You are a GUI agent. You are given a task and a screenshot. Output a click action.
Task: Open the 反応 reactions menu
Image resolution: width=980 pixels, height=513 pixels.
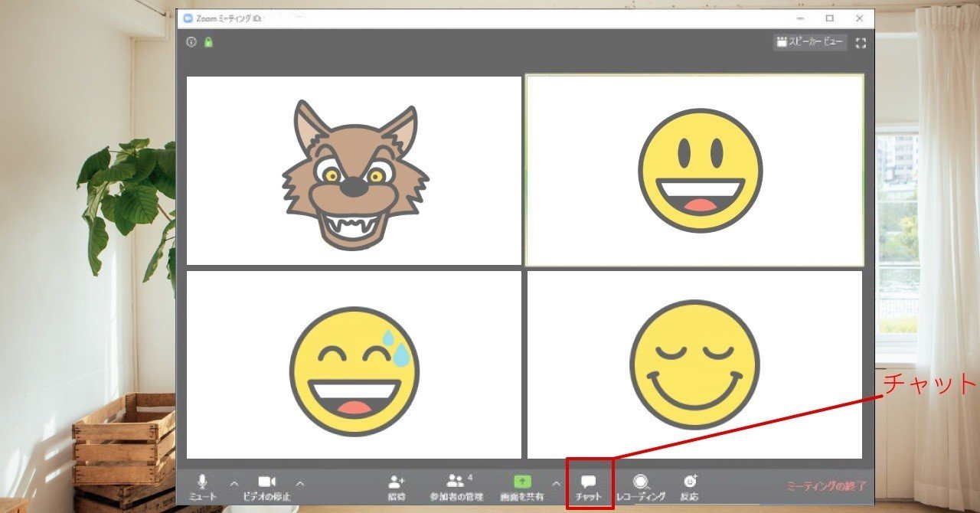click(690, 487)
